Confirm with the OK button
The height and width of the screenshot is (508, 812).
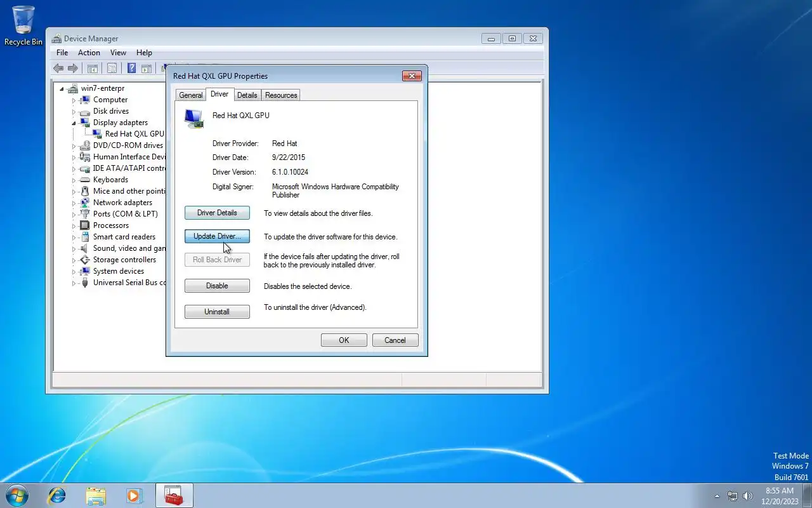(x=344, y=340)
